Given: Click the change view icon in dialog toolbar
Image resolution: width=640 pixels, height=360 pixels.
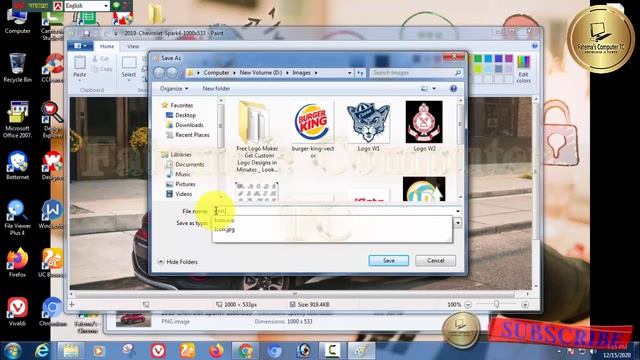Looking at the screenshot, I should (x=424, y=89).
